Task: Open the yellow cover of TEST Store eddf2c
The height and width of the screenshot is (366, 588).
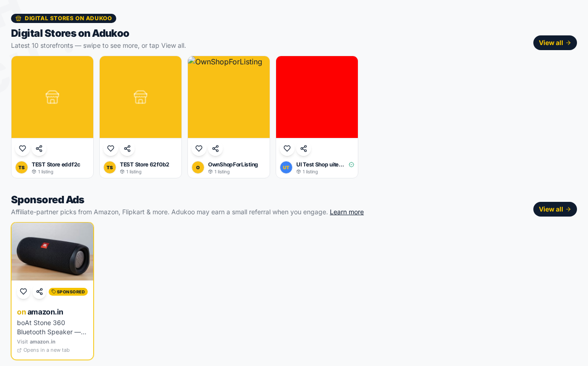Action: 52,97
